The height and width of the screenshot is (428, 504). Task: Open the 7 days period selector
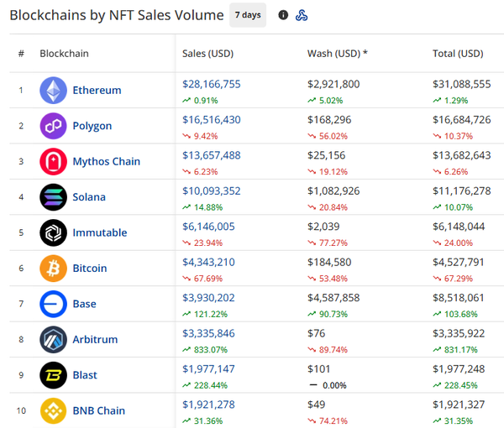(x=248, y=15)
